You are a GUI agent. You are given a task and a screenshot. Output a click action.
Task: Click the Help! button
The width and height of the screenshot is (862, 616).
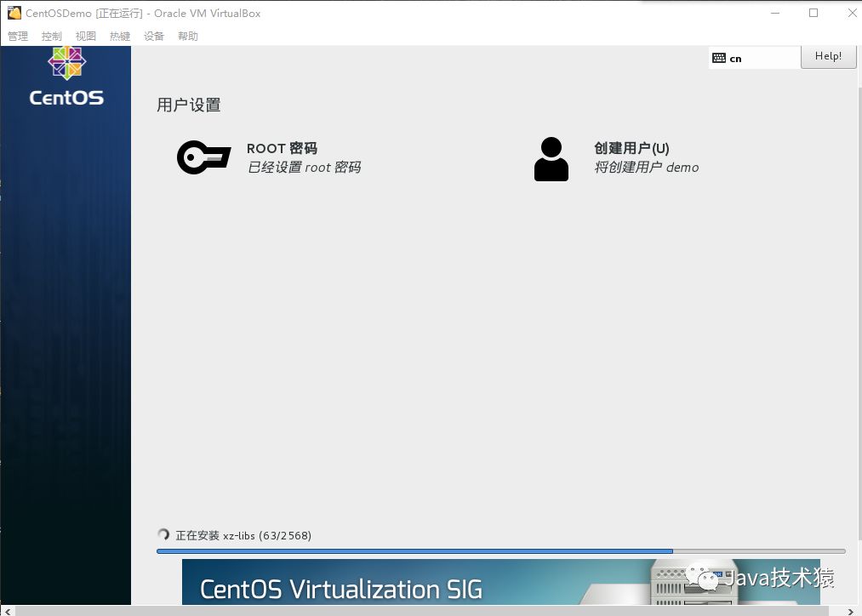(828, 56)
